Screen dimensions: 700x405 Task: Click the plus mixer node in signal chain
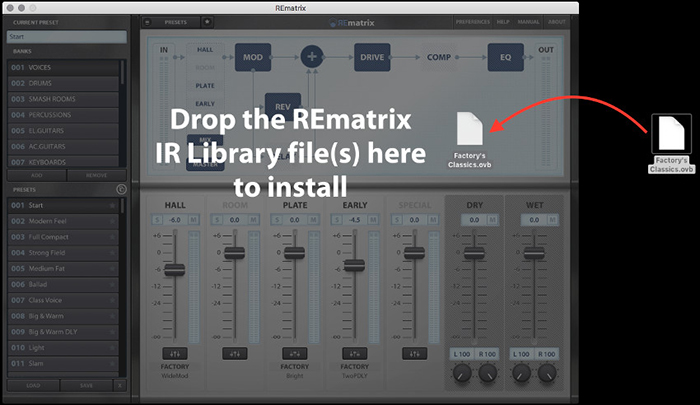[312, 57]
